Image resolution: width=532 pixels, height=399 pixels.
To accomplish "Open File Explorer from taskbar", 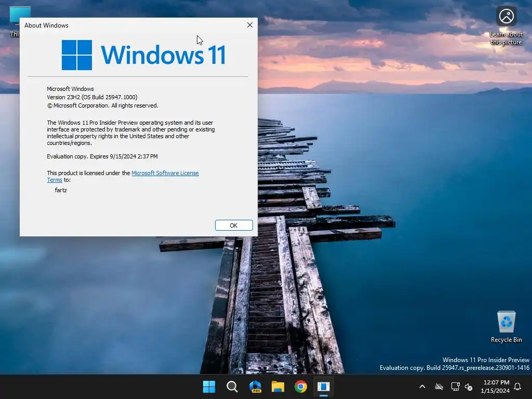I will click(x=278, y=387).
